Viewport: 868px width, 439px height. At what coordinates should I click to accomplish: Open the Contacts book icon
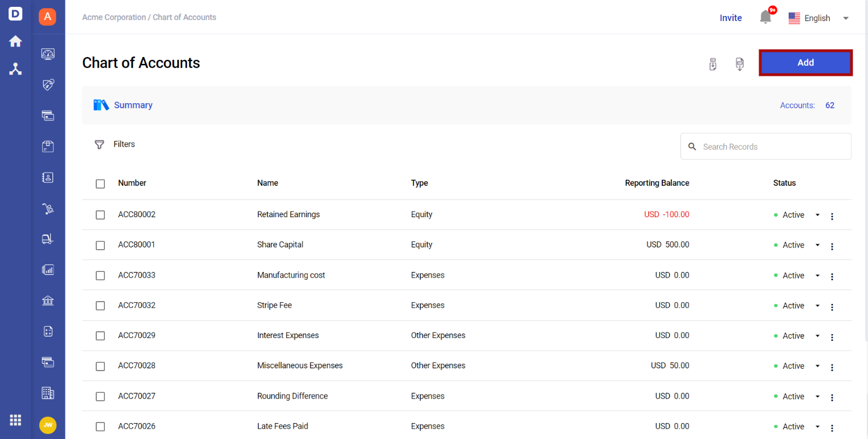(x=48, y=177)
